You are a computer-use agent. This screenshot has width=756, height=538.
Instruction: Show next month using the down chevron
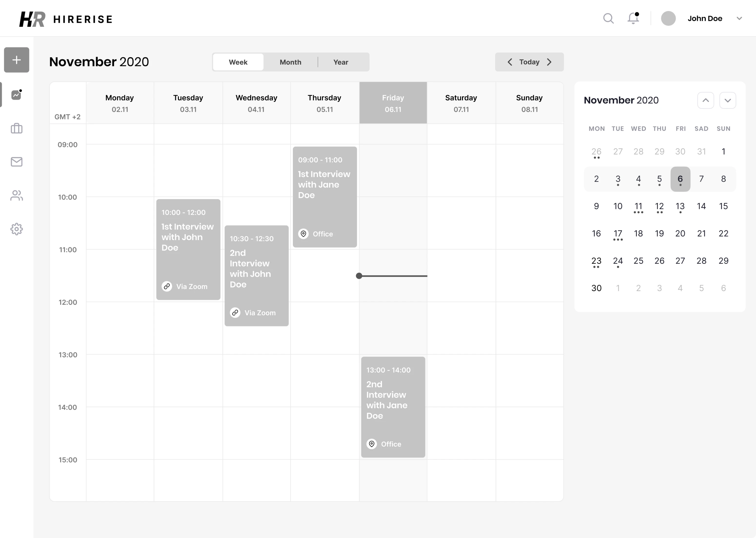(x=727, y=100)
